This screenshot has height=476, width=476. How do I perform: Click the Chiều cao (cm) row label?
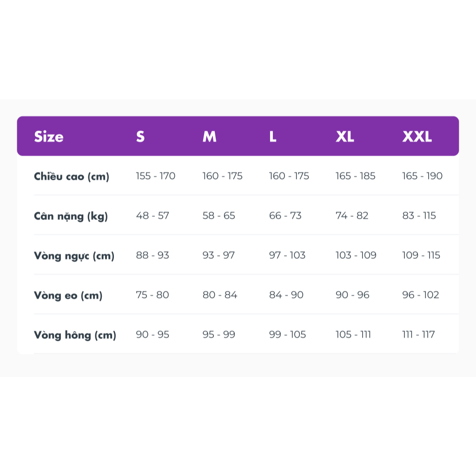(x=72, y=176)
